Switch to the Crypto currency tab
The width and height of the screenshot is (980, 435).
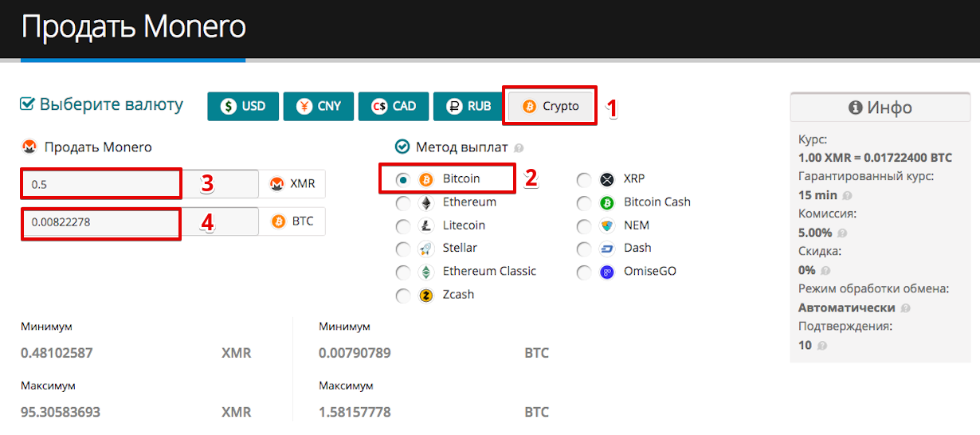[550, 106]
